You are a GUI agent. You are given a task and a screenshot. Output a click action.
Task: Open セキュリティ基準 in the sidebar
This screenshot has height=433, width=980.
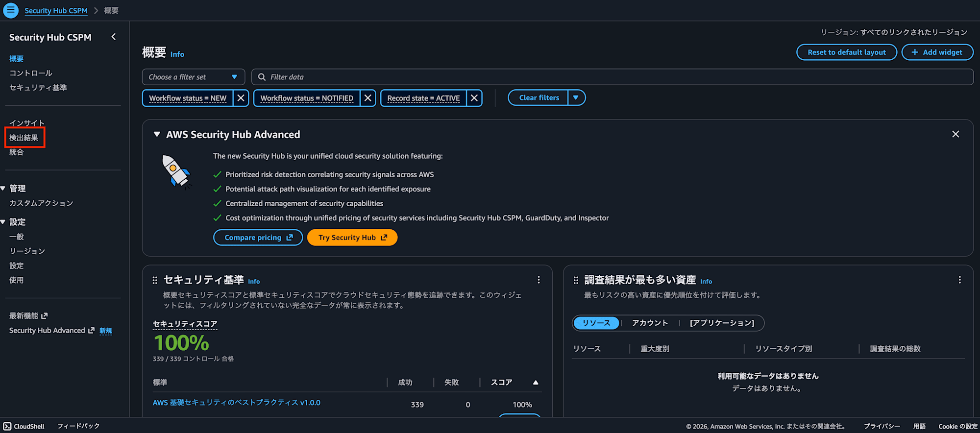pyautogui.click(x=38, y=88)
